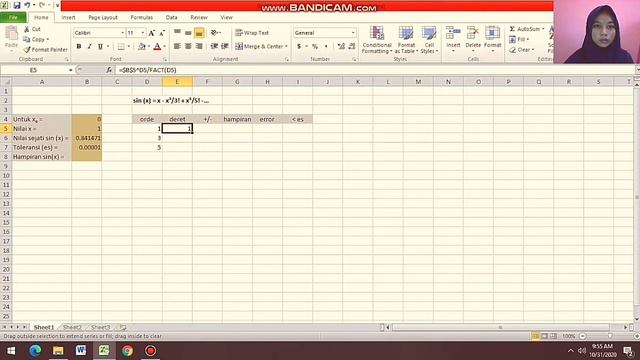Open the borders dropdown arrow
Screen dimensions: 640x360
(129, 47)
